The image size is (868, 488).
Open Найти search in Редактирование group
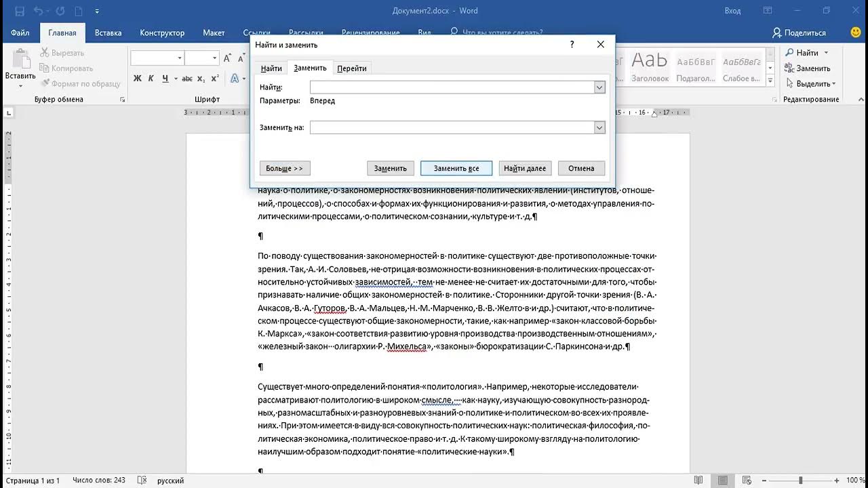tap(802, 53)
